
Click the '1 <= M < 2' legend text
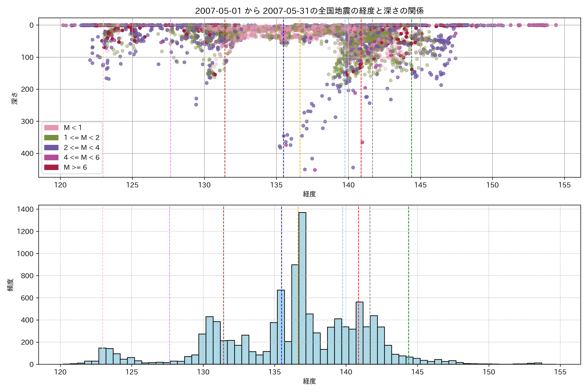click(82, 138)
